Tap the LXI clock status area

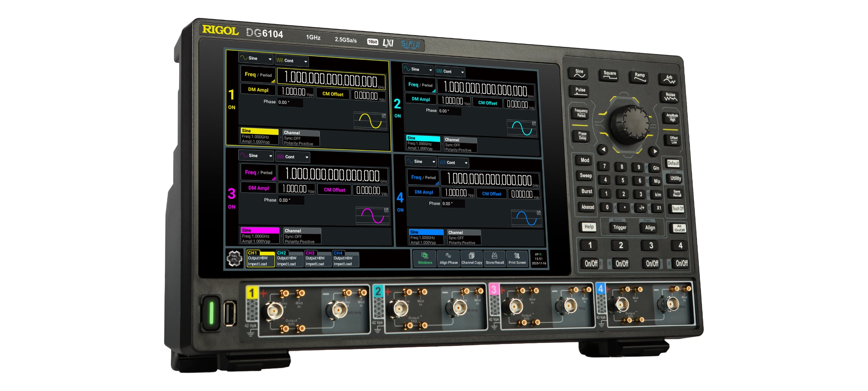tap(539, 259)
